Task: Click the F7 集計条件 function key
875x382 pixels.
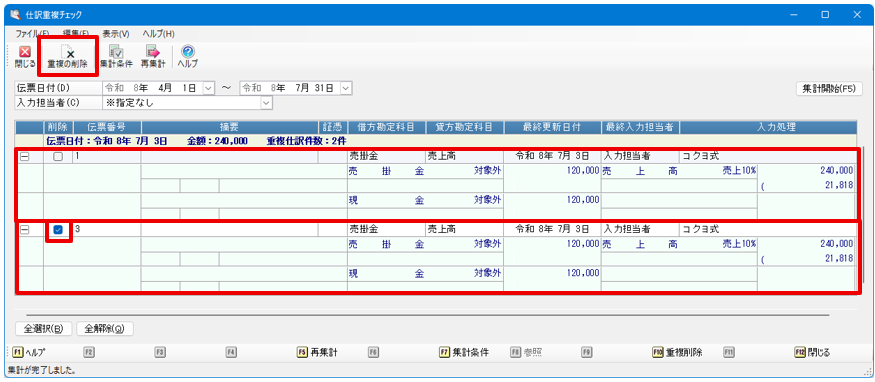Action: click(465, 352)
